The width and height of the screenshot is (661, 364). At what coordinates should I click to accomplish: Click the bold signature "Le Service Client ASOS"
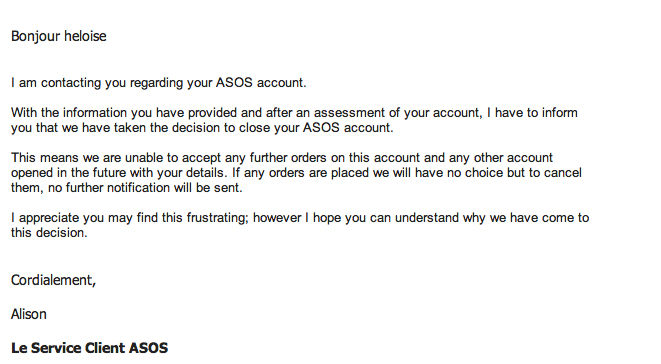(89, 348)
